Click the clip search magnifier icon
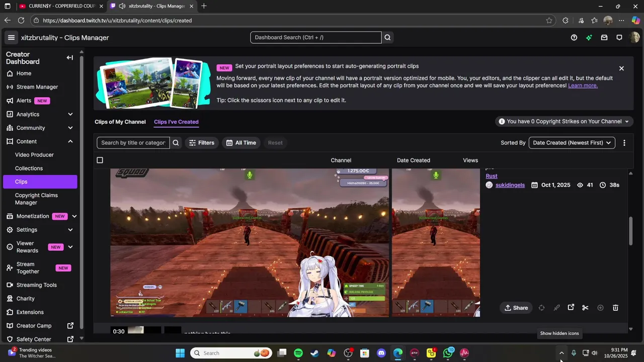 [x=176, y=143]
